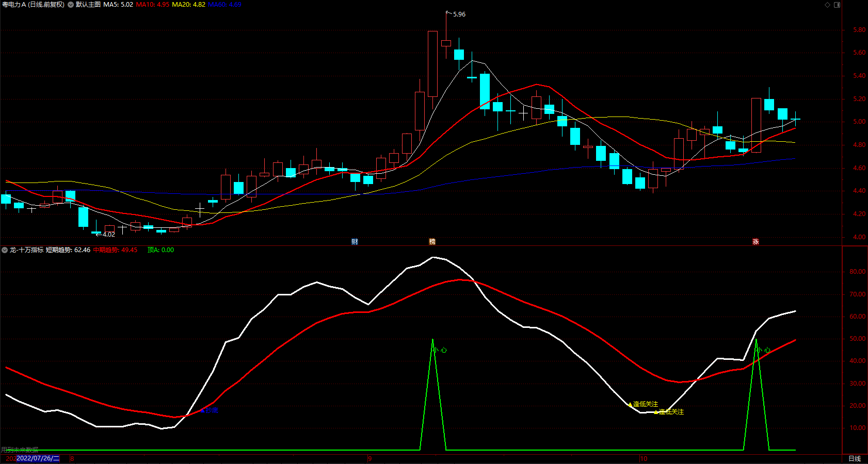Select the MA20: 4.82 moving average label
The width and height of the screenshot is (868, 464).
pyautogui.click(x=188, y=5)
